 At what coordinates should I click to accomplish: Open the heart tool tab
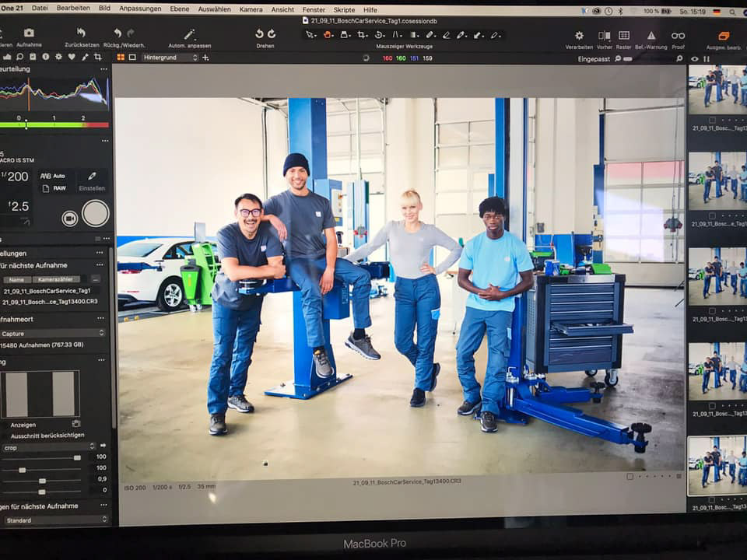[x=72, y=57]
